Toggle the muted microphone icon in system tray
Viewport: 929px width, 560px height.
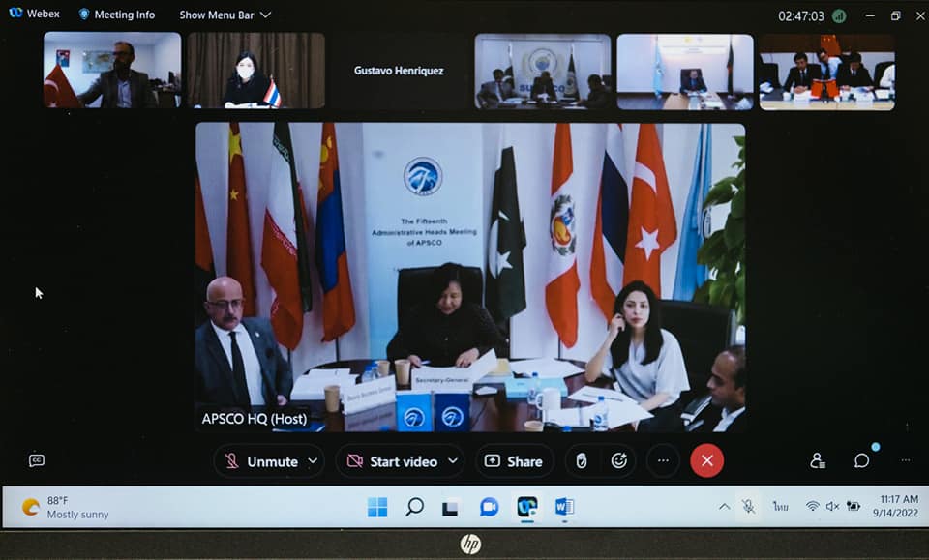coord(748,506)
